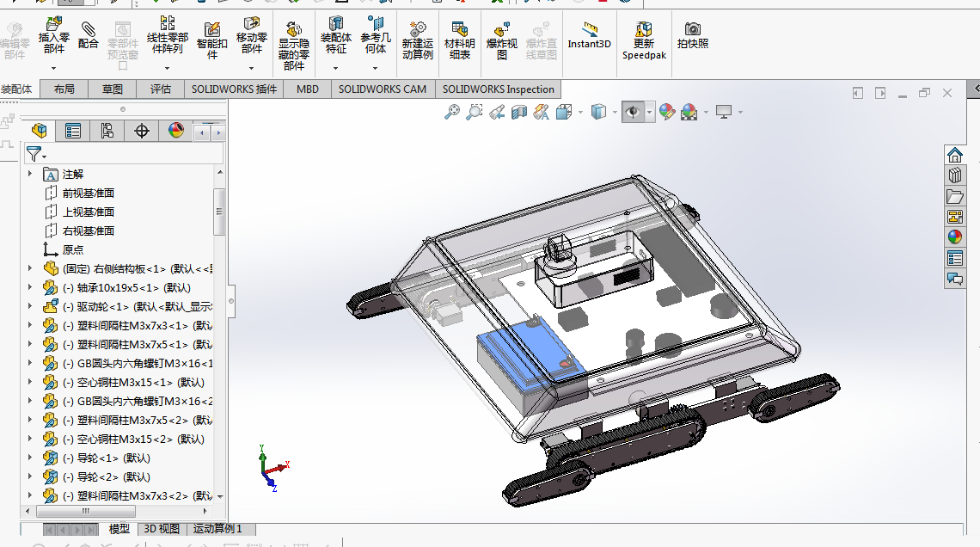Viewport: 980px width, 547px height.
Task: Open Custom Properties task pane icon
Action: pos(954,258)
